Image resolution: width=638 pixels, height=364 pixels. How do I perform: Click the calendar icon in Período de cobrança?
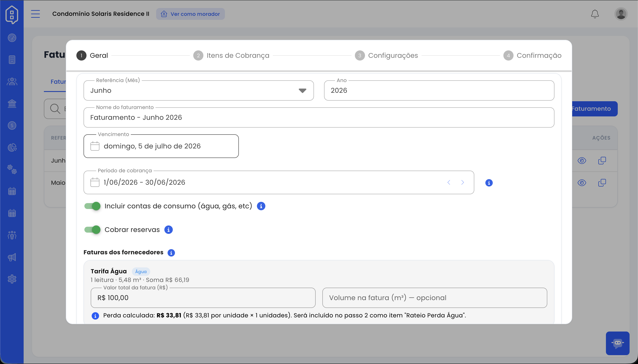tap(95, 182)
